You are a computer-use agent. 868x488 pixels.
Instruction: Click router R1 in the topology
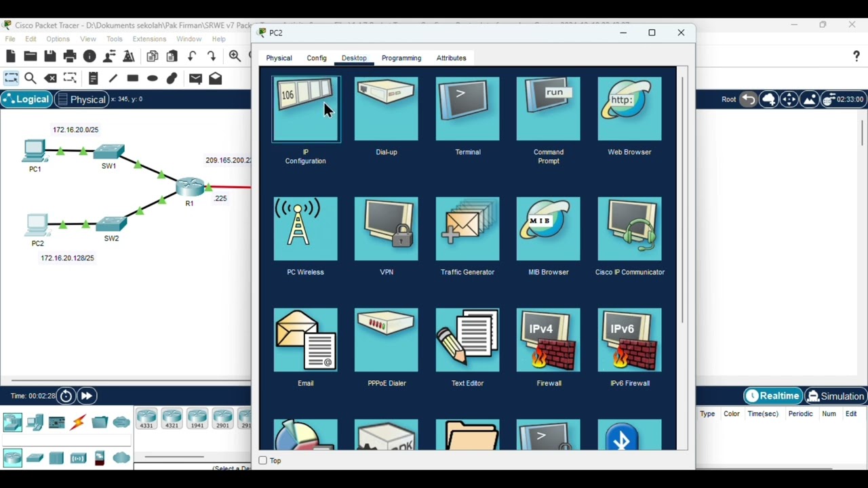click(x=190, y=187)
